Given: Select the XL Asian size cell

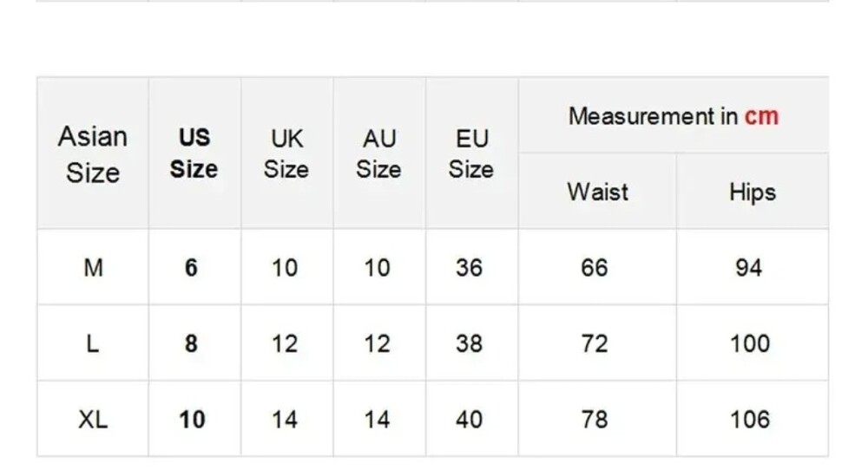Looking at the screenshot, I should coord(93,420).
